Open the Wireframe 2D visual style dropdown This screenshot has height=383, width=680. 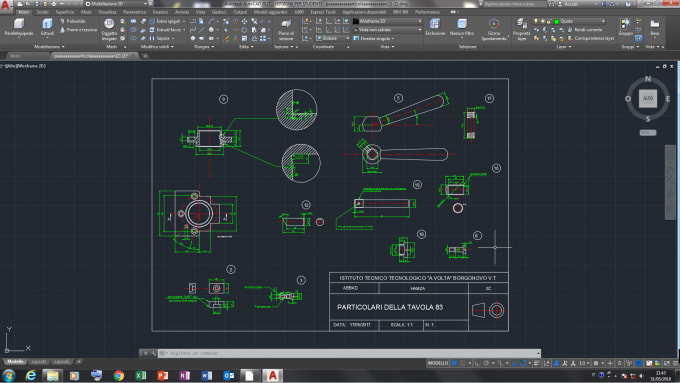[x=387, y=21]
